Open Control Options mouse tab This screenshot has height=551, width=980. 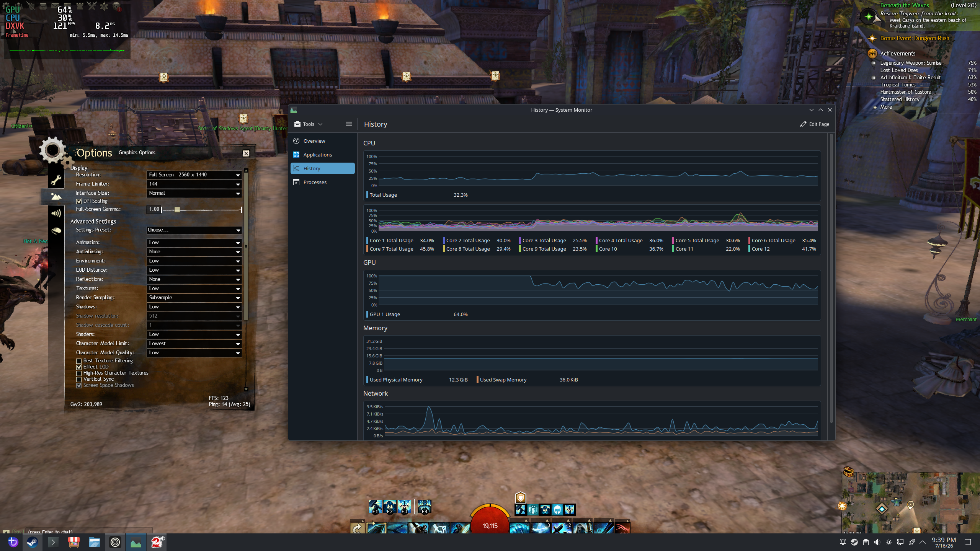coord(56,230)
